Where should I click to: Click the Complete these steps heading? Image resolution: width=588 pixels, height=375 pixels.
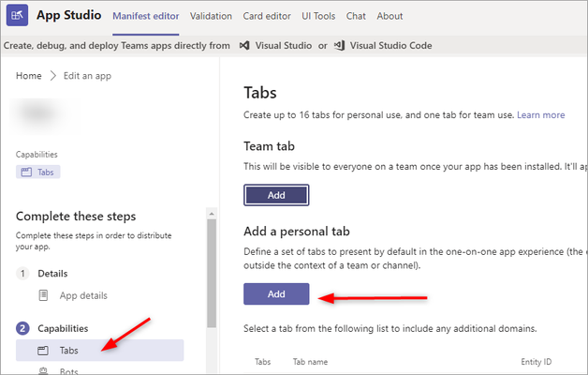pos(76,217)
